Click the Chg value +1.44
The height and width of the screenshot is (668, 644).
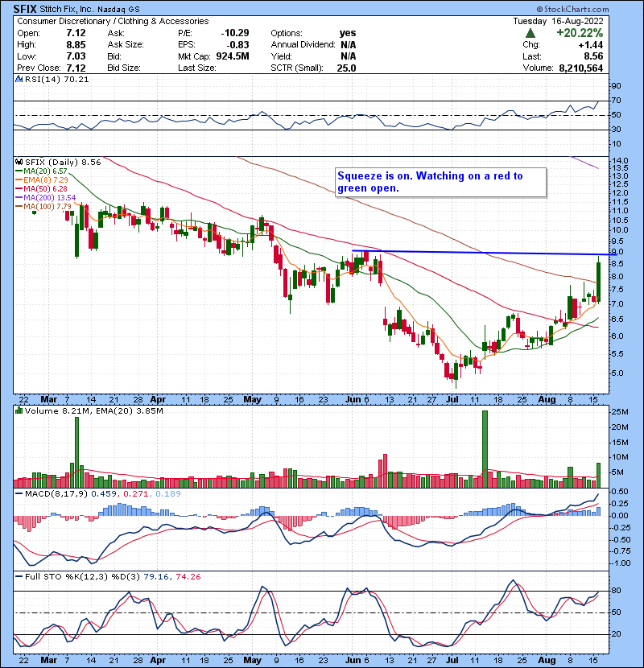click(591, 45)
